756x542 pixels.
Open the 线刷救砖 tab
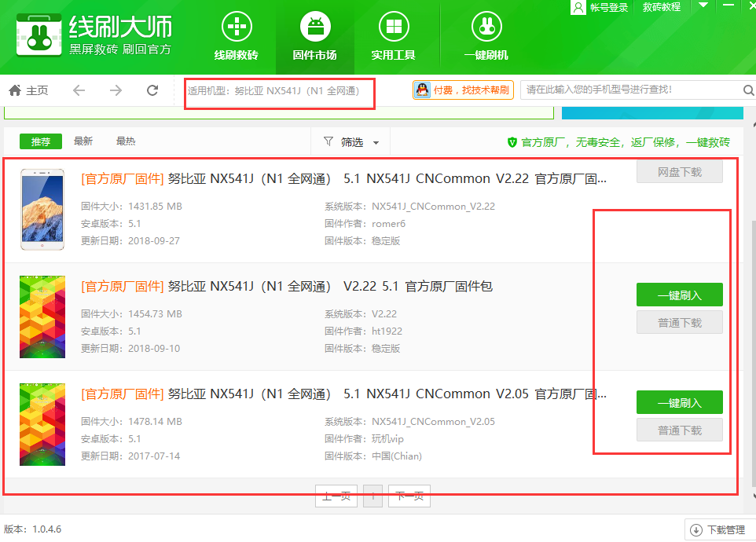[237, 37]
